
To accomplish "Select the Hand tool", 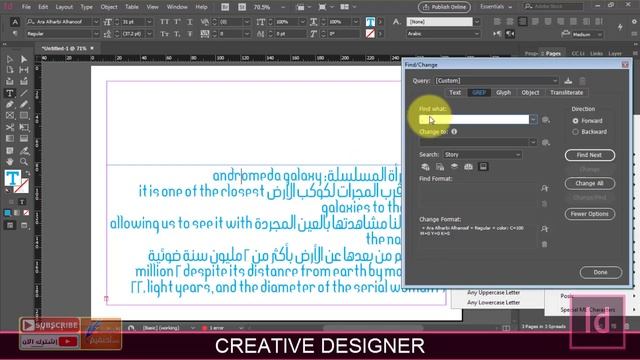I will coord(10,162).
